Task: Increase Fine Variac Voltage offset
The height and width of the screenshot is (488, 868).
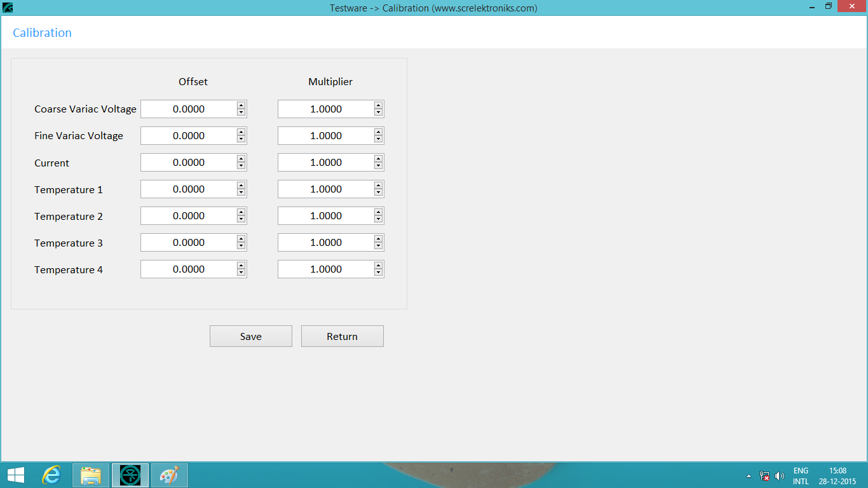Action: click(x=241, y=132)
